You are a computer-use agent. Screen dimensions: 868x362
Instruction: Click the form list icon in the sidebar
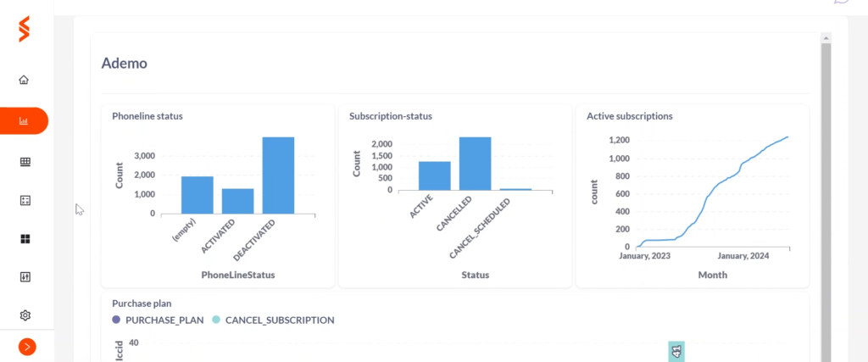pos(25,200)
